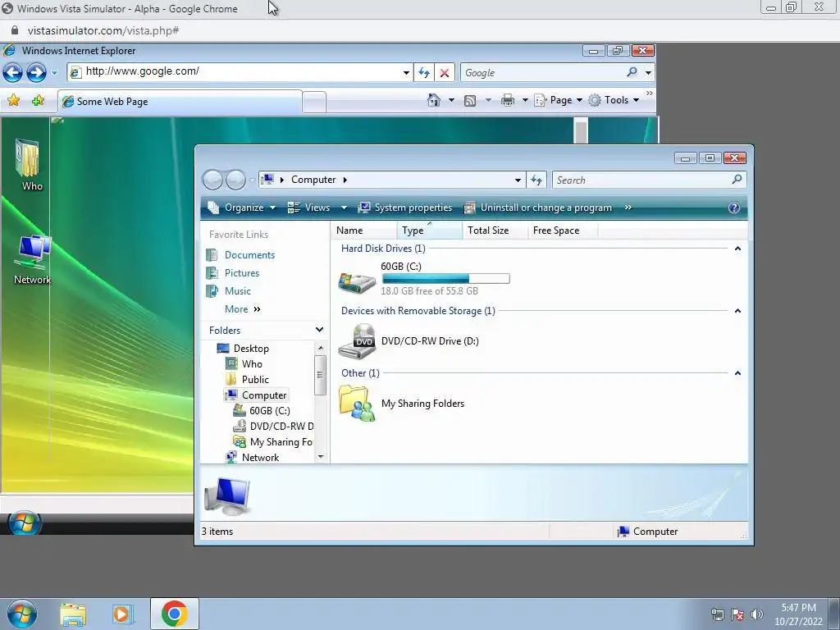Click the Print icon in IE

point(507,100)
